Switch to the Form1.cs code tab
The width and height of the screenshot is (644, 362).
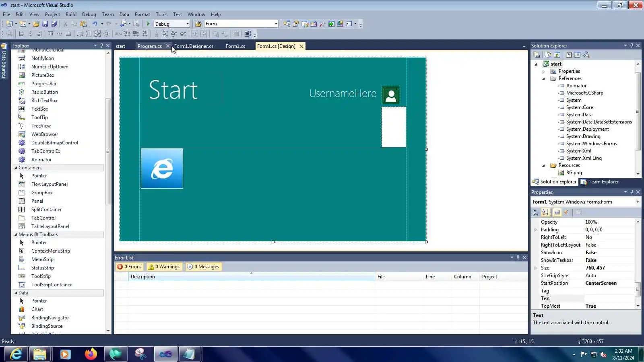point(235,46)
